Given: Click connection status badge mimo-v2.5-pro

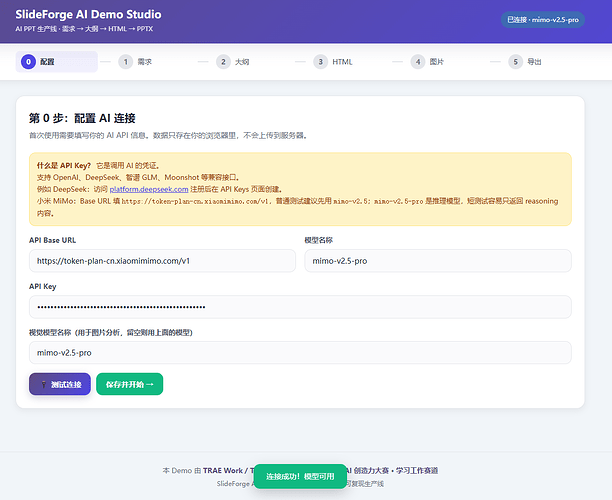Looking at the screenshot, I should (543, 20).
